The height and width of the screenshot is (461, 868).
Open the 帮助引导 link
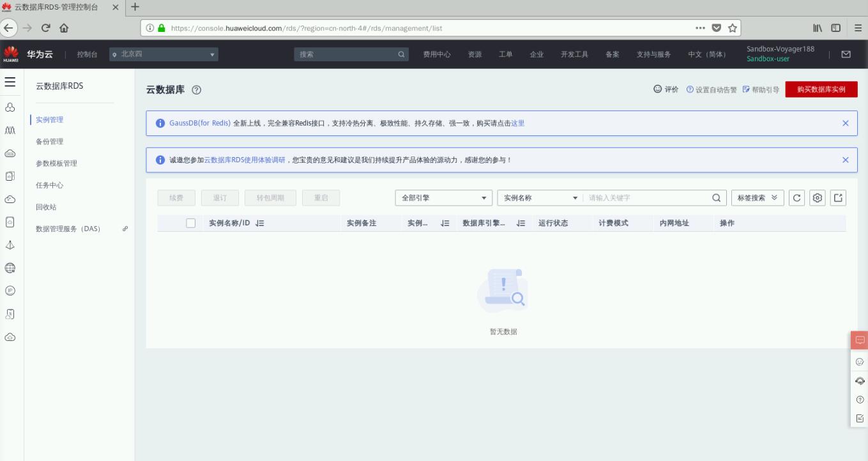(x=761, y=90)
